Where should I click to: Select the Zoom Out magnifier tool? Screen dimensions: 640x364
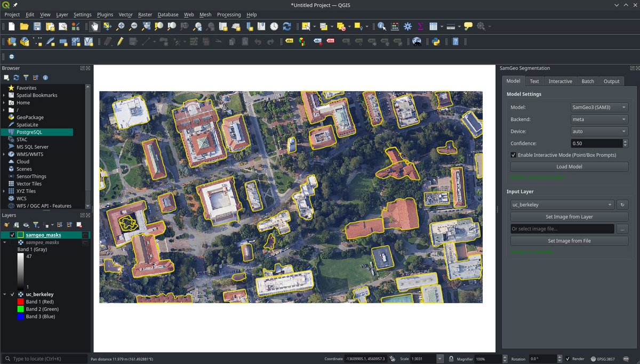coord(133,26)
